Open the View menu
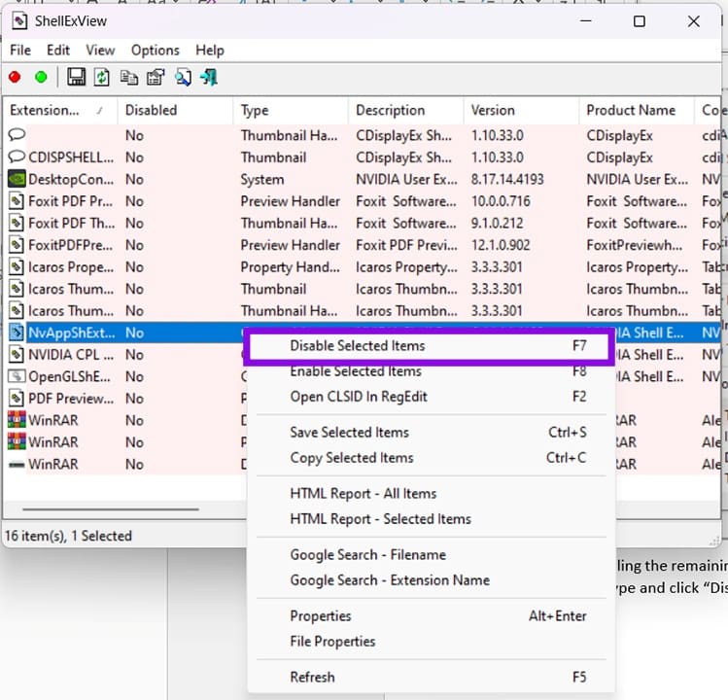This screenshot has width=728, height=700. point(100,51)
